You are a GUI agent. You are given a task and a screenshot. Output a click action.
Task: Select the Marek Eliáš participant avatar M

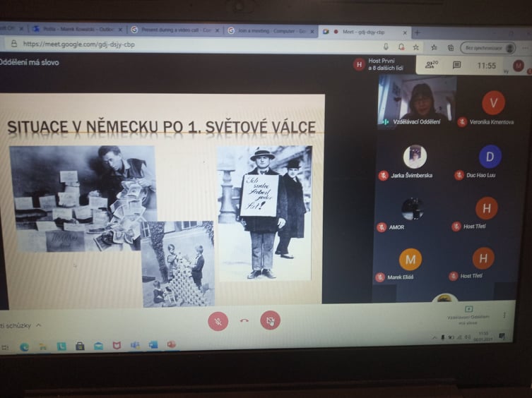coord(410,260)
